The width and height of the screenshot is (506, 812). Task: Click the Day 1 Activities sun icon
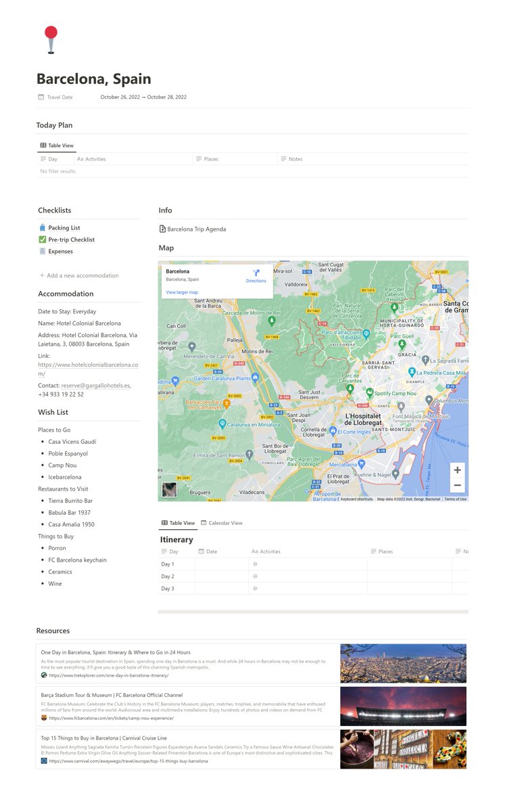coord(255,564)
